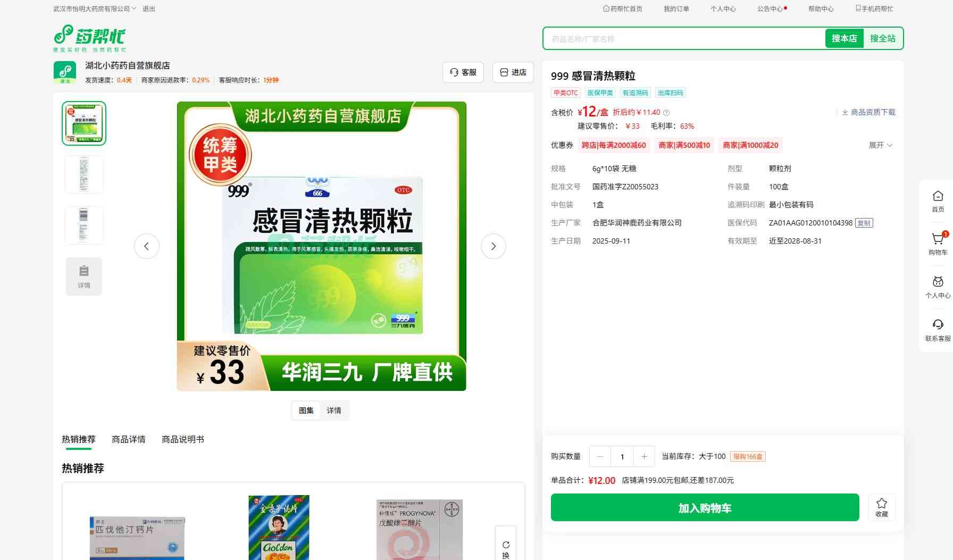Screen dimensions: 953x560
Task: Click the green 加入购物车 button
Action: pyautogui.click(x=705, y=507)
